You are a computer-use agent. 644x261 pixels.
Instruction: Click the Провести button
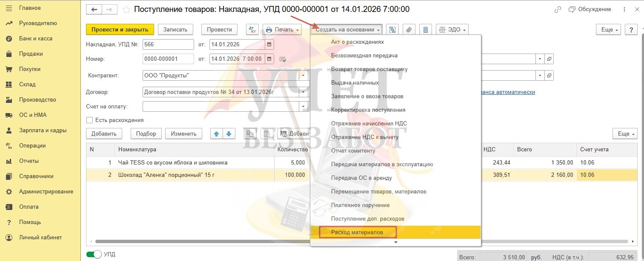pyautogui.click(x=219, y=29)
